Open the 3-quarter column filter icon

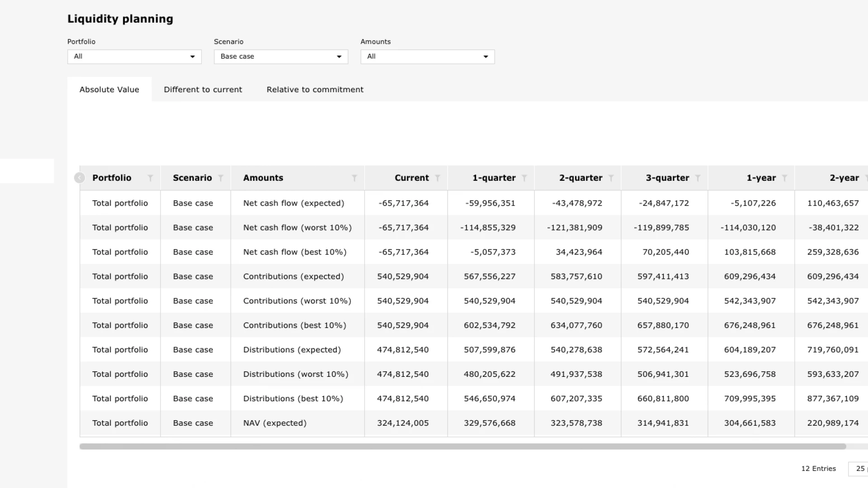pos(698,178)
